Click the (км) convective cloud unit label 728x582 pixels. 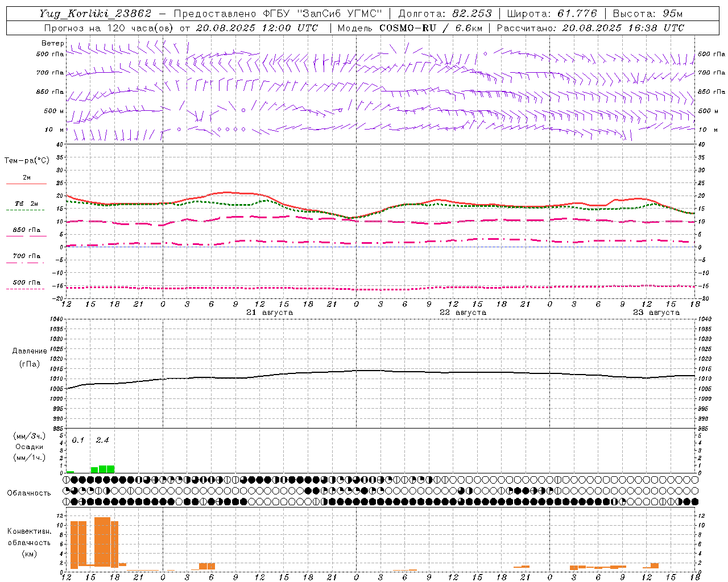(30, 554)
